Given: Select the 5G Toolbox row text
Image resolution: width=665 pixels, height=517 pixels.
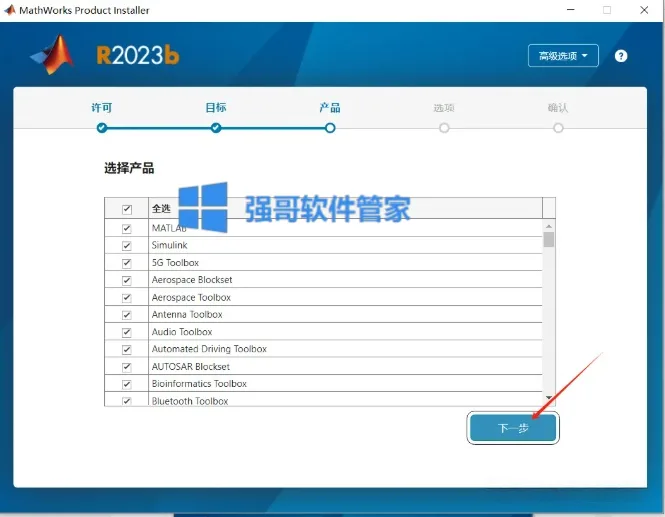Looking at the screenshot, I should (175, 263).
